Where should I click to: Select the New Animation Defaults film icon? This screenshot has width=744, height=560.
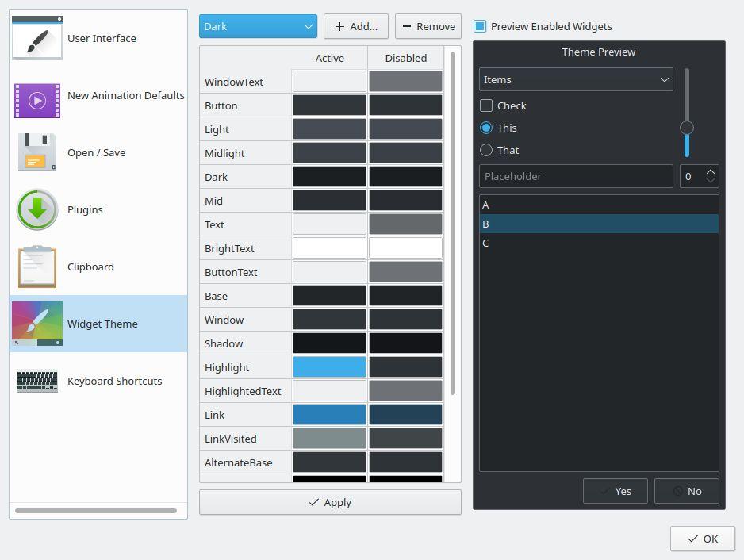pos(37,101)
